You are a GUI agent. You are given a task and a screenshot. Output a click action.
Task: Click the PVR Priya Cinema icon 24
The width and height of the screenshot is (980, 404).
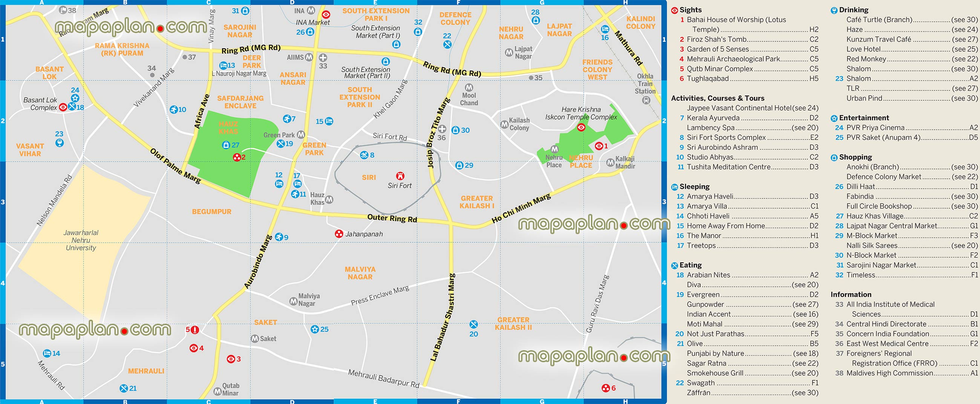[x=75, y=98]
